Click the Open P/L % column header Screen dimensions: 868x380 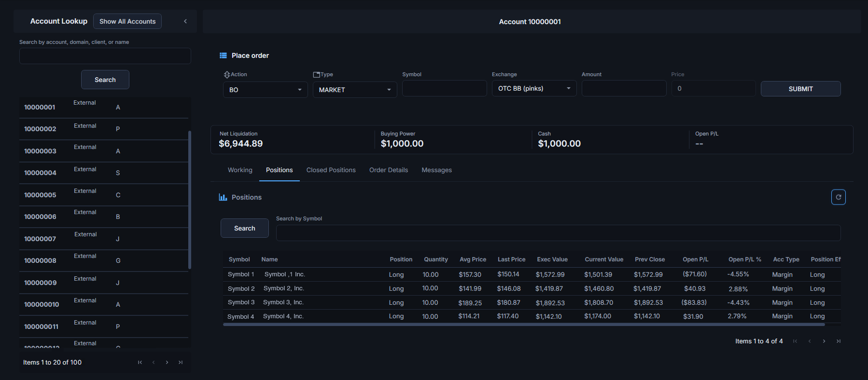point(745,259)
